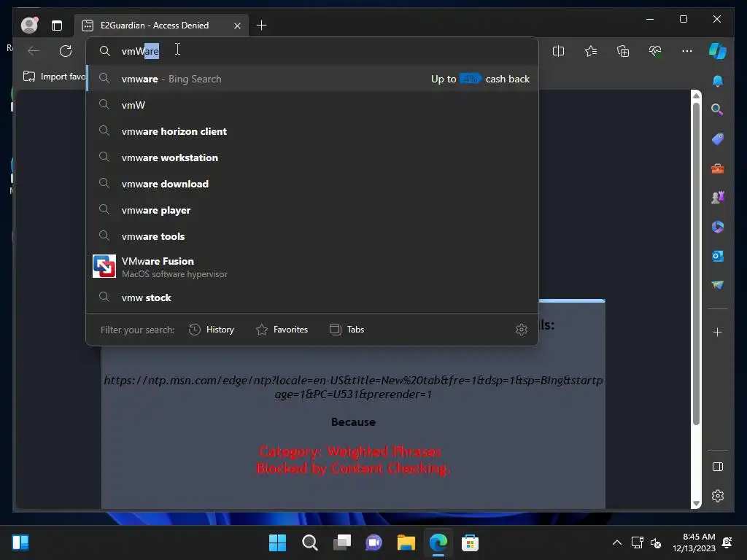747x560 pixels.
Task: Expand hidden system tray icons chevron
Action: point(617,542)
